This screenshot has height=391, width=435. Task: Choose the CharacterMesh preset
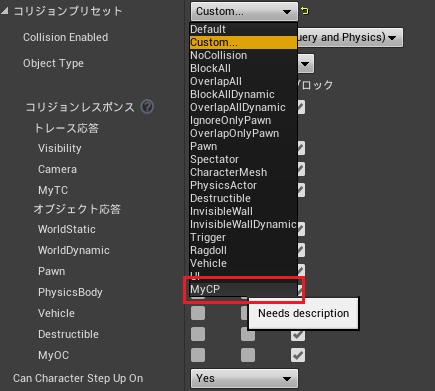point(243,172)
